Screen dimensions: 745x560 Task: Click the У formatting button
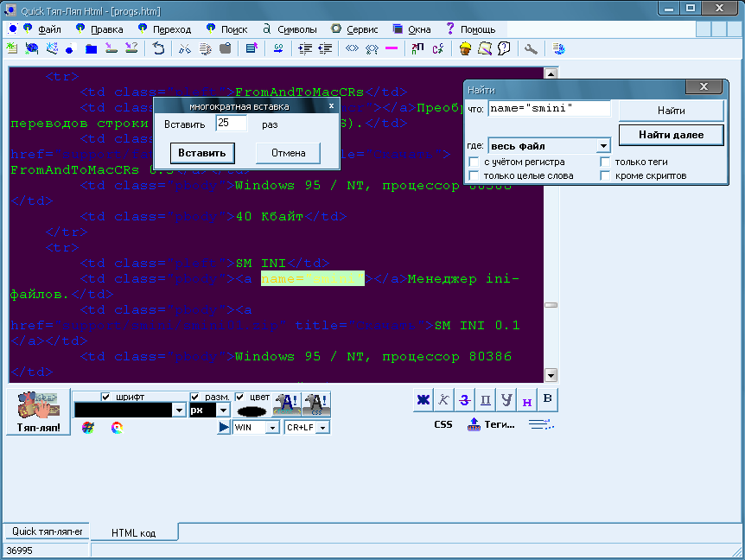[506, 400]
